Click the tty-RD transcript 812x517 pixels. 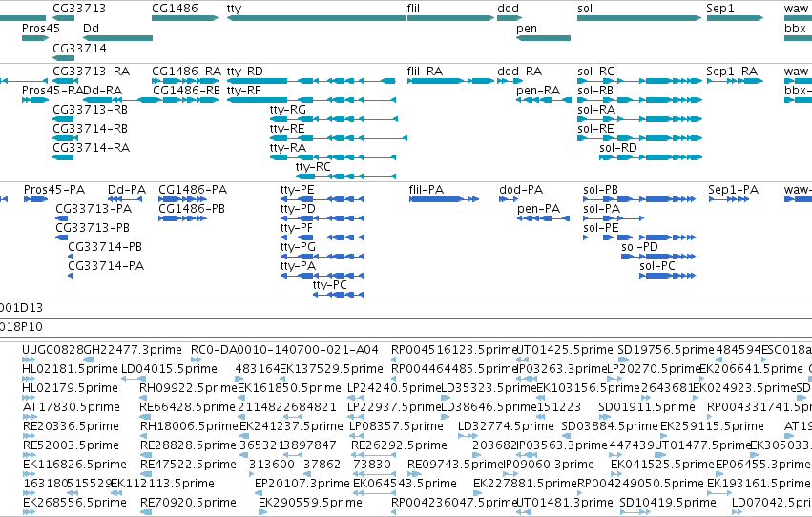(x=311, y=81)
